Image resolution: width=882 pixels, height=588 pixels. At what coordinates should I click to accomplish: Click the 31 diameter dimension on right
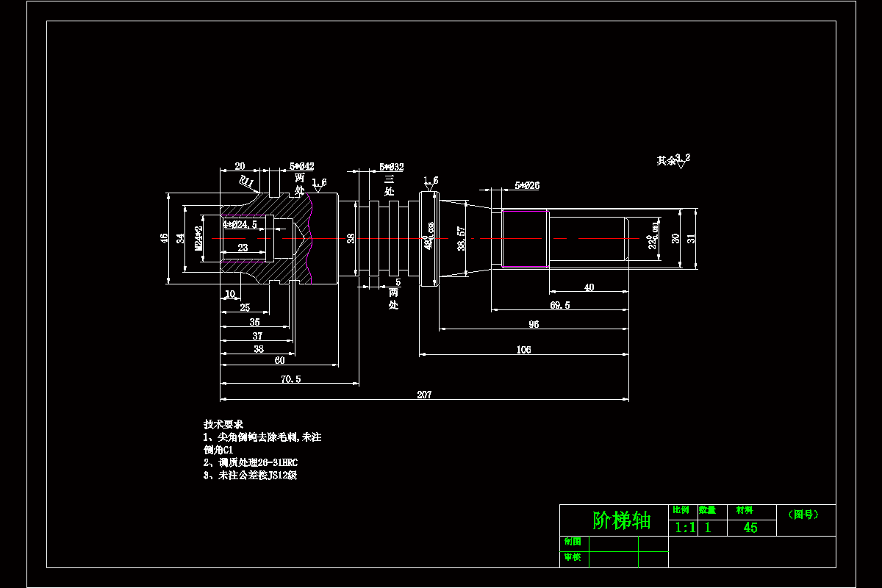pos(690,238)
